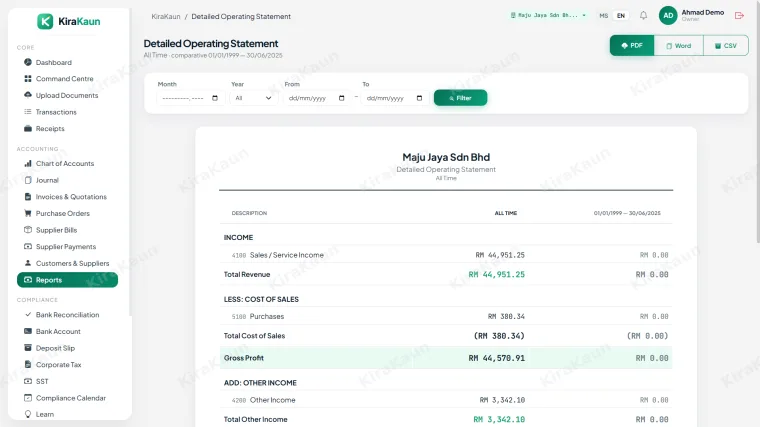Screen dimensions: 760x427
Task: Click the 01/01/1999 — 30/06/2025 column header
Action: coord(627,213)
